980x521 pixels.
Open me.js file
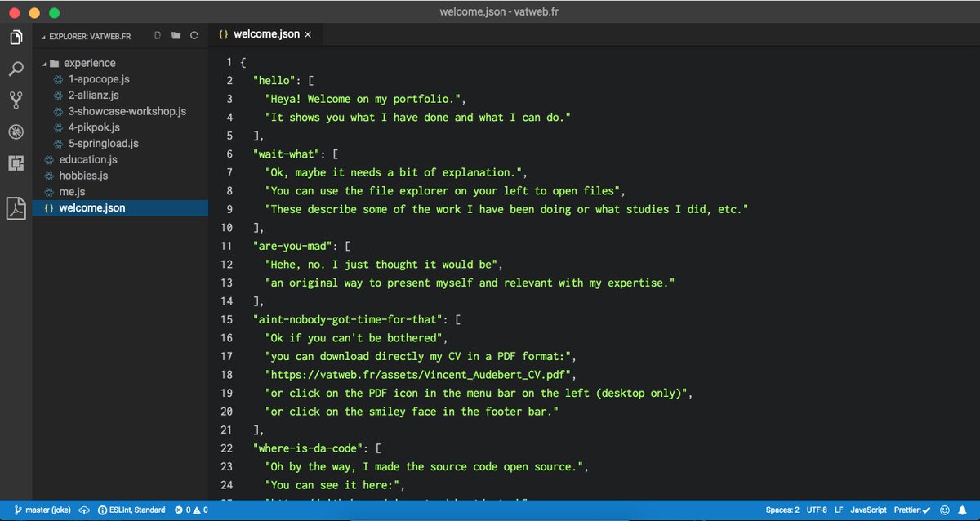pos(72,192)
